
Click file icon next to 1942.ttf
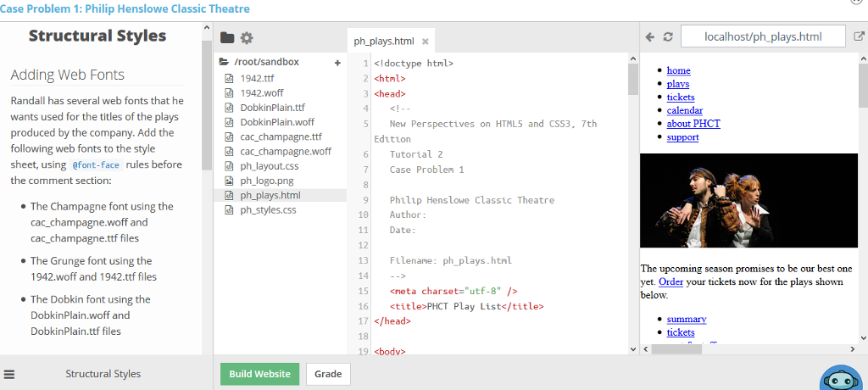(229, 79)
